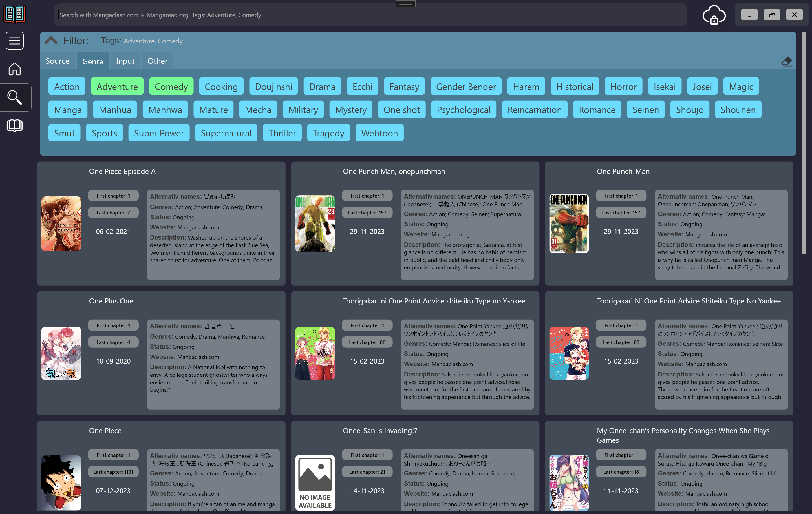Go to the Home page icon
The image size is (812, 514).
[x=14, y=69]
